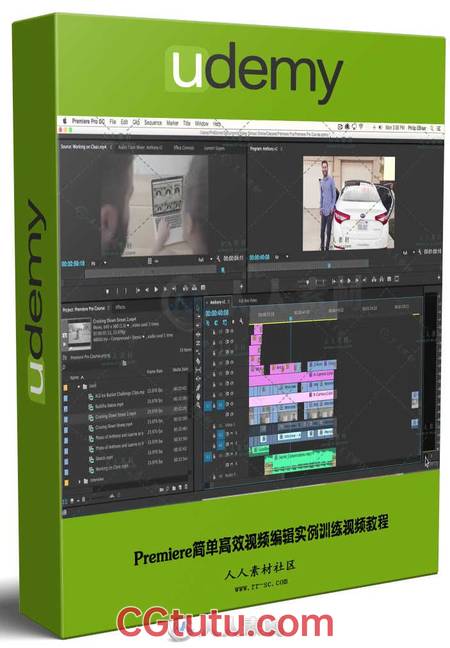The image size is (450, 648).
Task: Open the Source monitor button editor plus
Action: pos(241,285)
